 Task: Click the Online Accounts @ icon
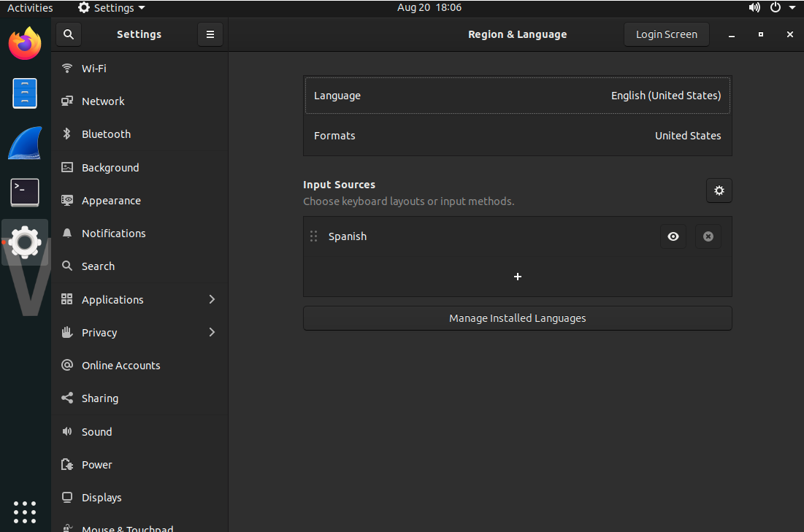coord(66,365)
